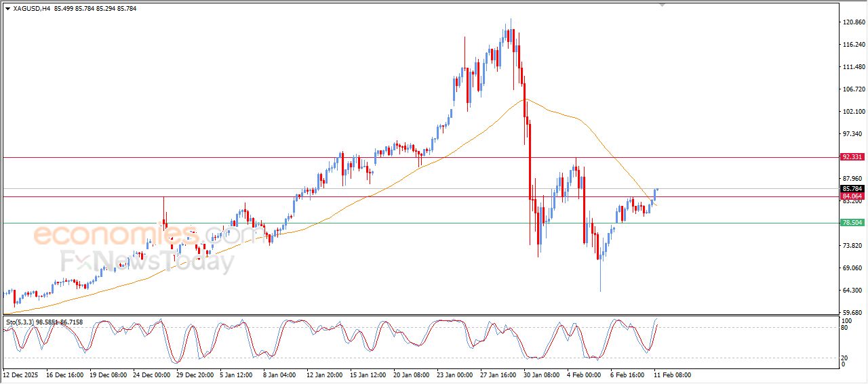
Task: Select the 12 Dec 2025 date label
Action: pyautogui.click(x=21, y=375)
